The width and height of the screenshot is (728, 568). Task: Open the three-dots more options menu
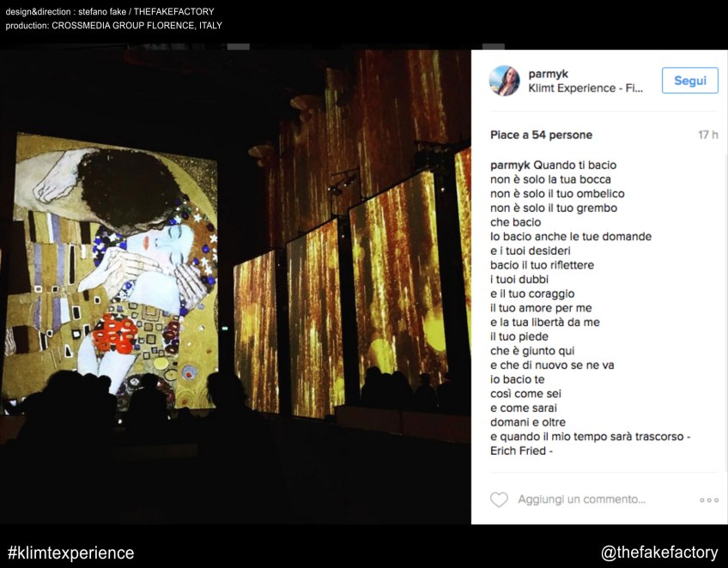tap(709, 499)
